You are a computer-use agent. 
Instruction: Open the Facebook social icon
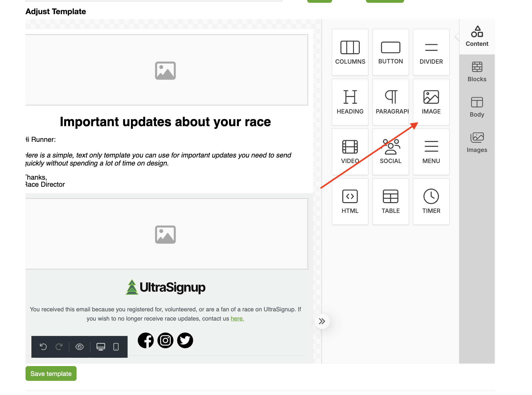click(x=146, y=340)
